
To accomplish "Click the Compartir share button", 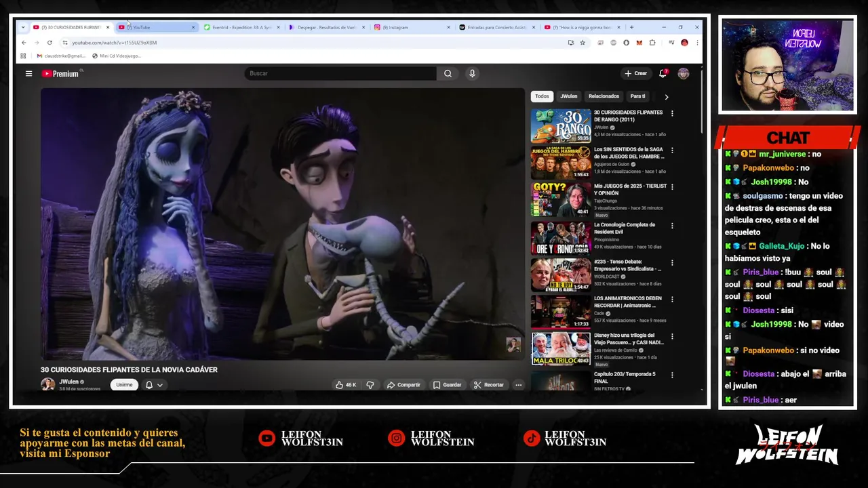I will (x=403, y=385).
